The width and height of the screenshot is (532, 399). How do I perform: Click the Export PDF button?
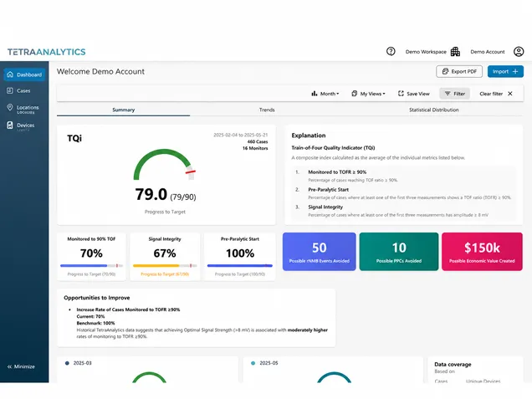point(459,71)
